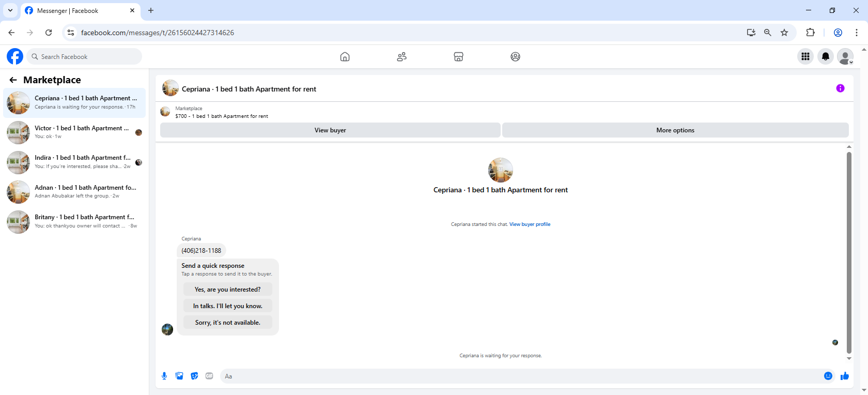Click the phone number message (406)218-1188
This screenshot has width=868, height=395.
tap(202, 251)
